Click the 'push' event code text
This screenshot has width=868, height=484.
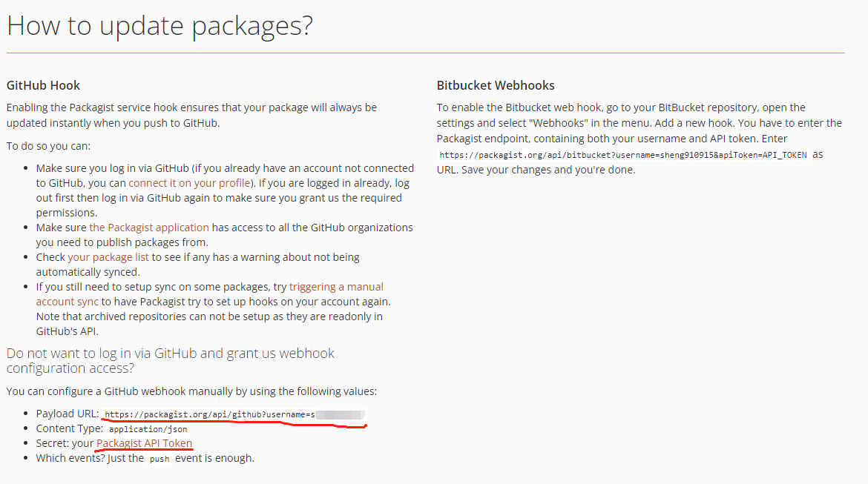click(160, 459)
